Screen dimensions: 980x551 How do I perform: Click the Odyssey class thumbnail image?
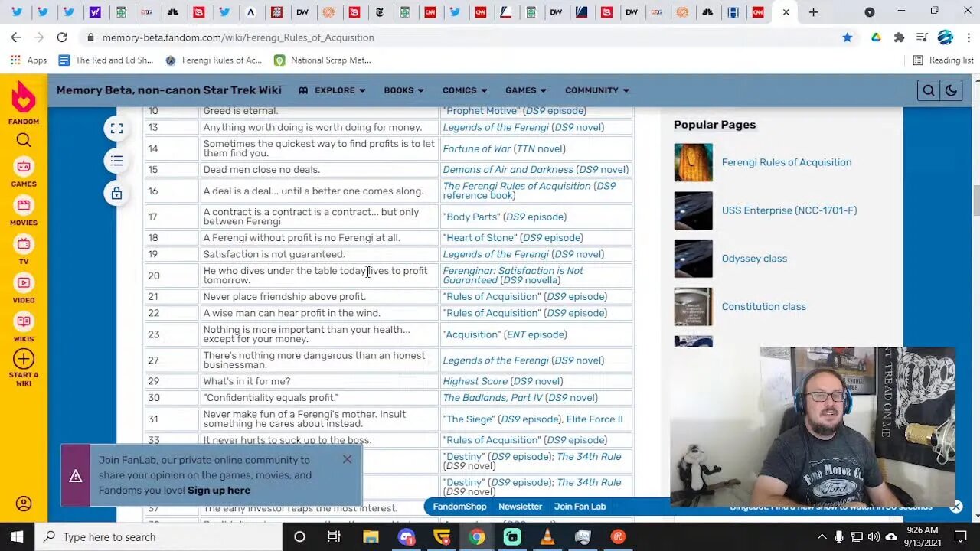tap(693, 259)
